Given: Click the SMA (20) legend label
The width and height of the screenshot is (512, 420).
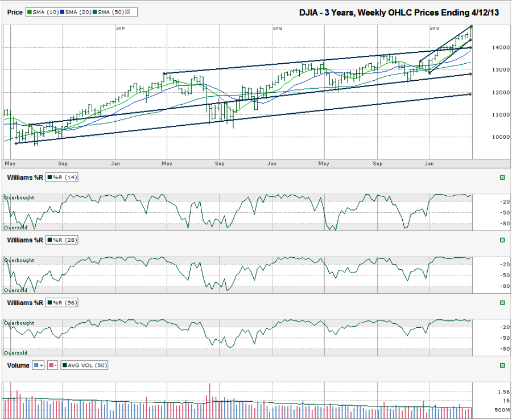Looking at the screenshot, I should click(x=78, y=12).
